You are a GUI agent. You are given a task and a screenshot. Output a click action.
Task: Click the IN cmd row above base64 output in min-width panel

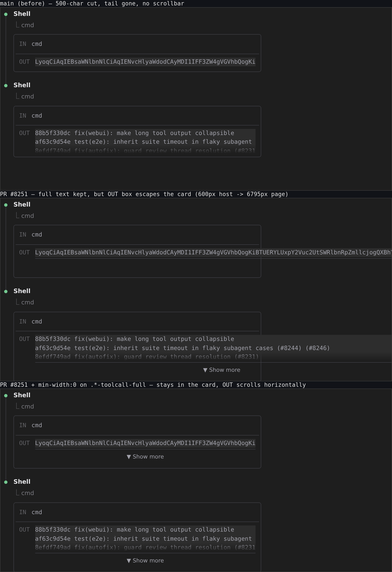137,425
